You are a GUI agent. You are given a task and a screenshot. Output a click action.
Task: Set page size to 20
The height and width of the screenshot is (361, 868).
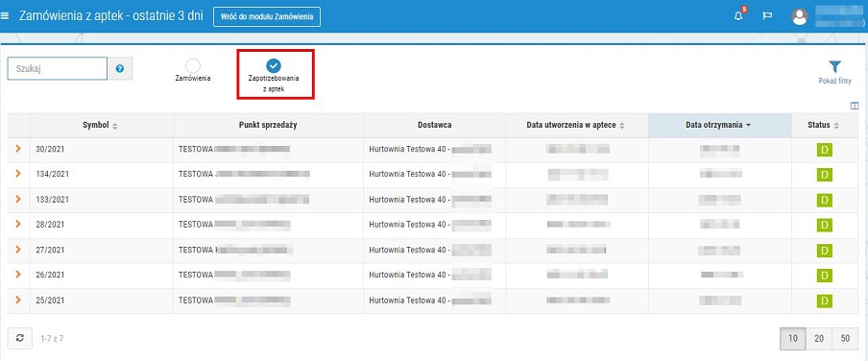click(819, 339)
